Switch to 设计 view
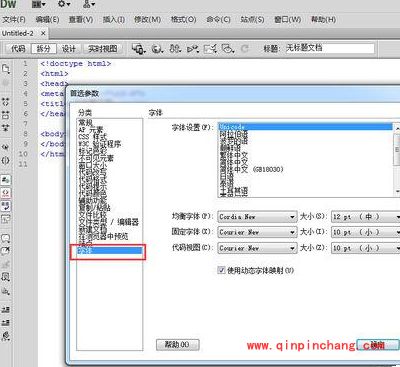This screenshot has width=400, height=367. point(69,49)
